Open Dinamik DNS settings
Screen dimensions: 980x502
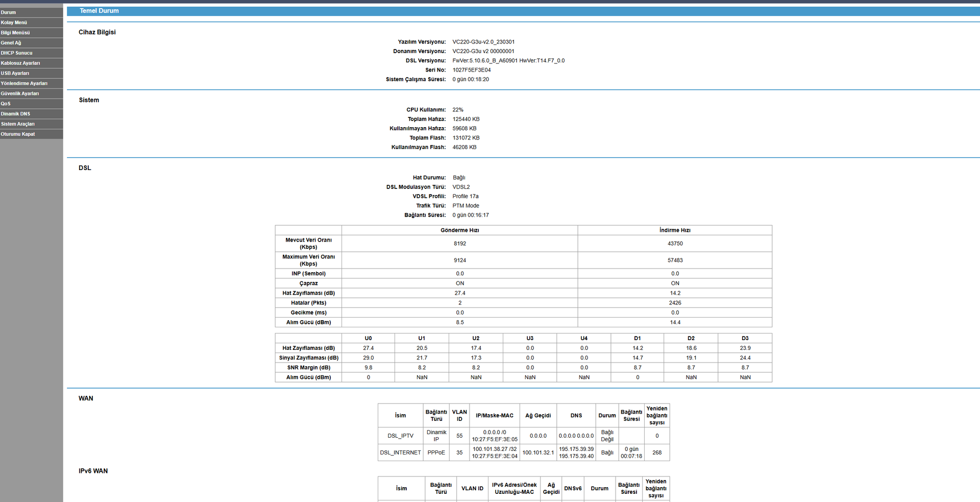[x=31, y=114]
